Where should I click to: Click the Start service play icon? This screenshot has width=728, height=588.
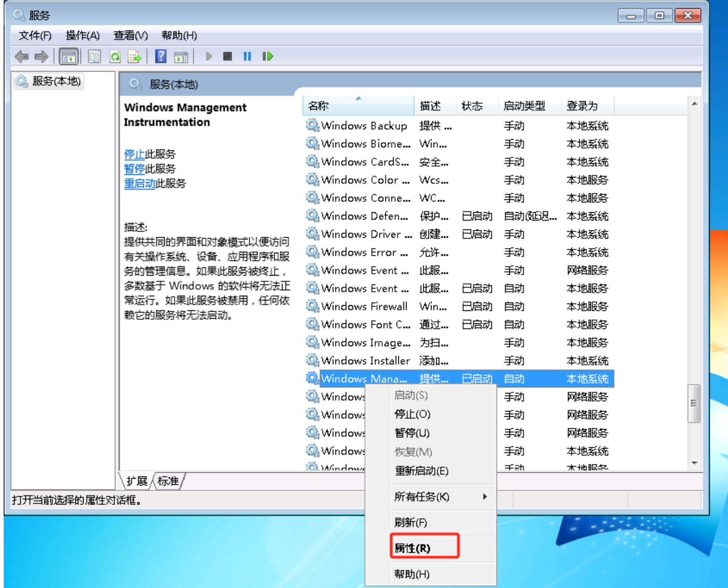tap(209, 56)
